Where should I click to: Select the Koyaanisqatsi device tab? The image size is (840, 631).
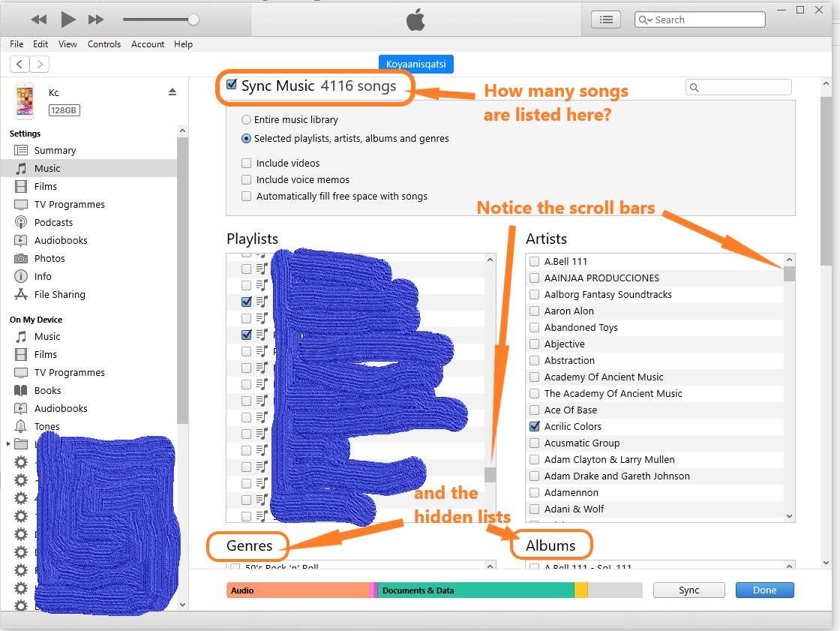pyautogui.click(x=415, y=64)
